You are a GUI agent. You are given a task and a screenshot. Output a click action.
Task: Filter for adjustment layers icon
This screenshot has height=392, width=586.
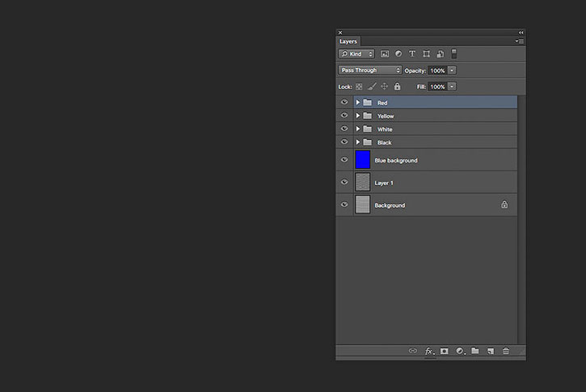click(x=398, y=54)
